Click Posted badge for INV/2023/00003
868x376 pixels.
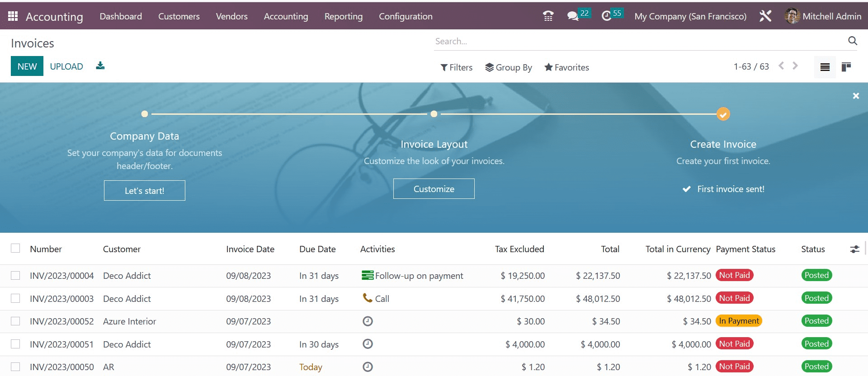tap(816, 298)
